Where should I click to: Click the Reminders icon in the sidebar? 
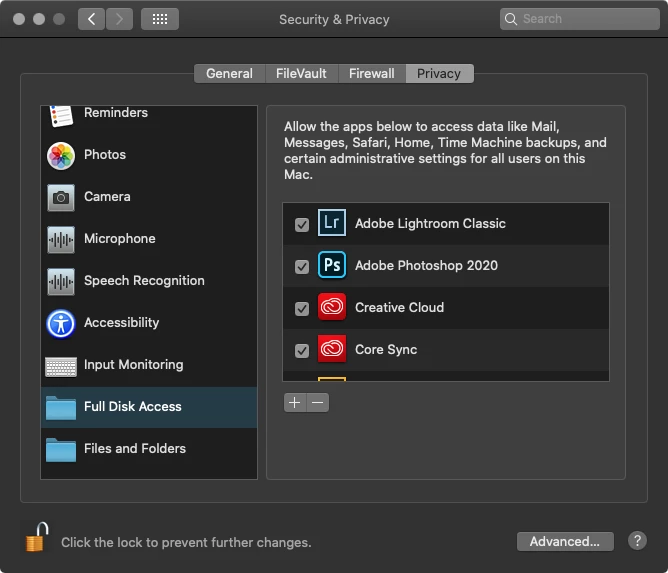click(61, 116)
